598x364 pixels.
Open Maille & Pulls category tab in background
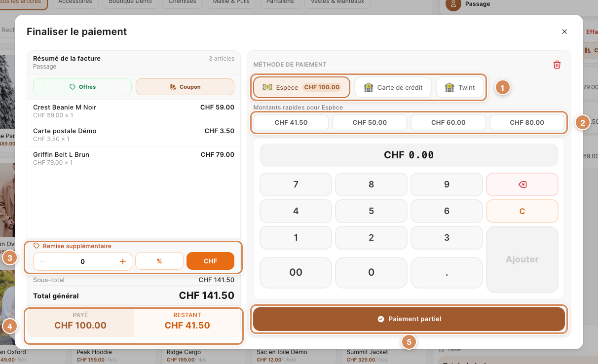pyautogui.click(x=231, y=2)
